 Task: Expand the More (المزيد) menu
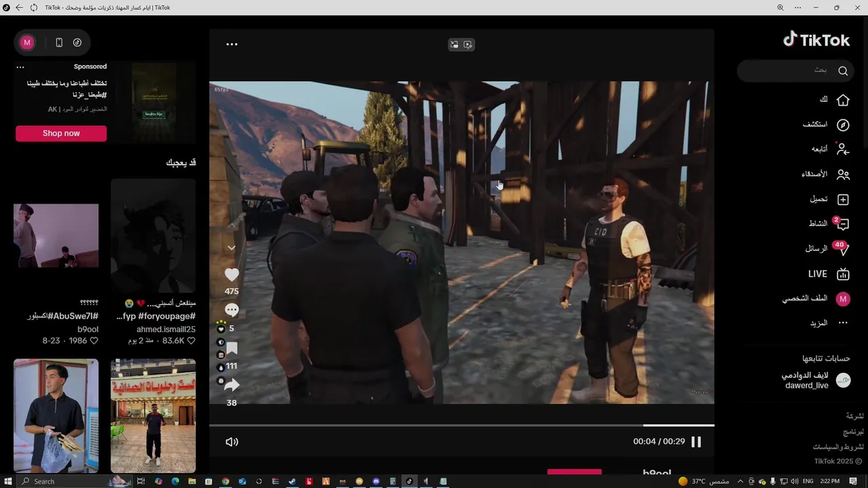(x=829, y=323)
